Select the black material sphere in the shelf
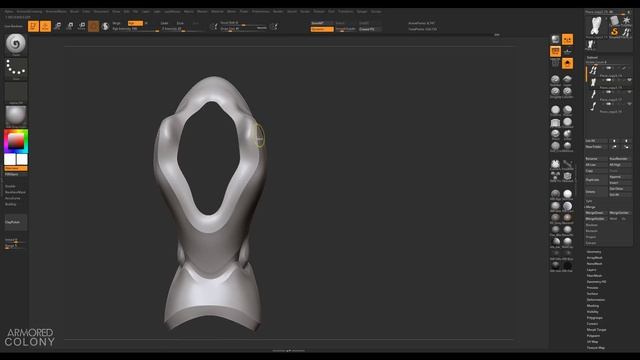This screenshot has height=360, width=640. (x=567, y=266)
